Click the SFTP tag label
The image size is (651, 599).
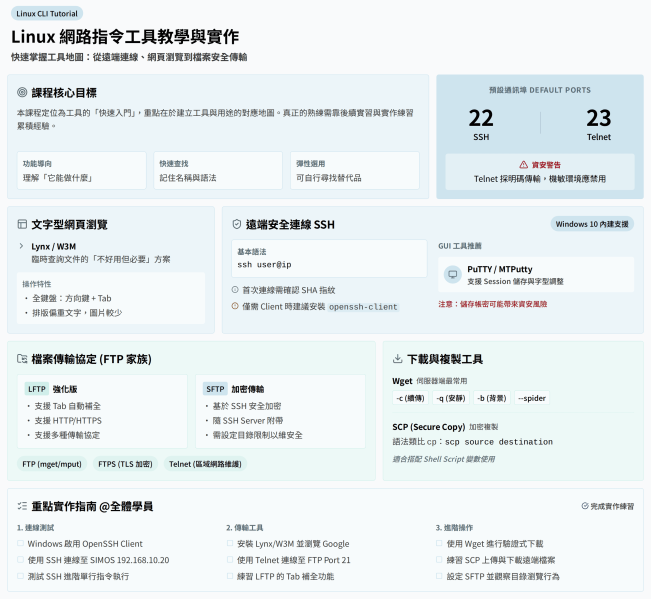(x=215, y=389)
